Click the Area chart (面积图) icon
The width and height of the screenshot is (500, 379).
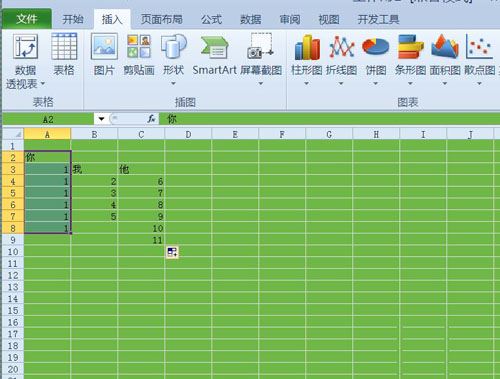click(x=445, y=46)
